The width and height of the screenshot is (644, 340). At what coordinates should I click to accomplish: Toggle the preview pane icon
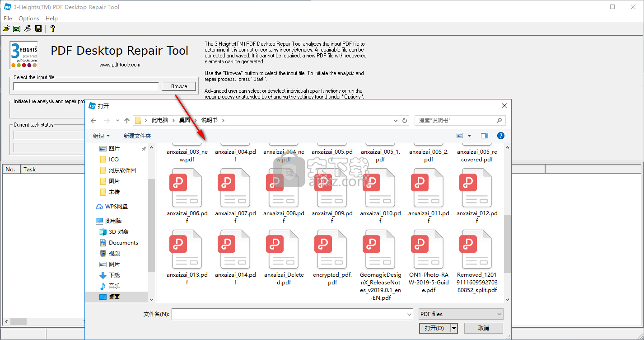[485, 136]
